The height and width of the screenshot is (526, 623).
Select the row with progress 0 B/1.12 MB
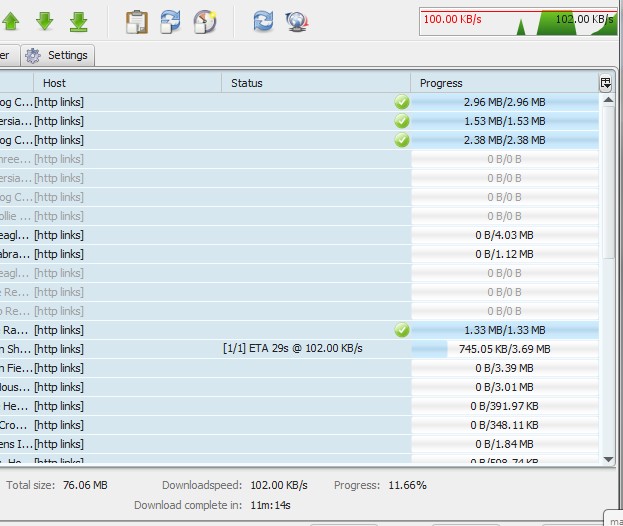(299, 254)
